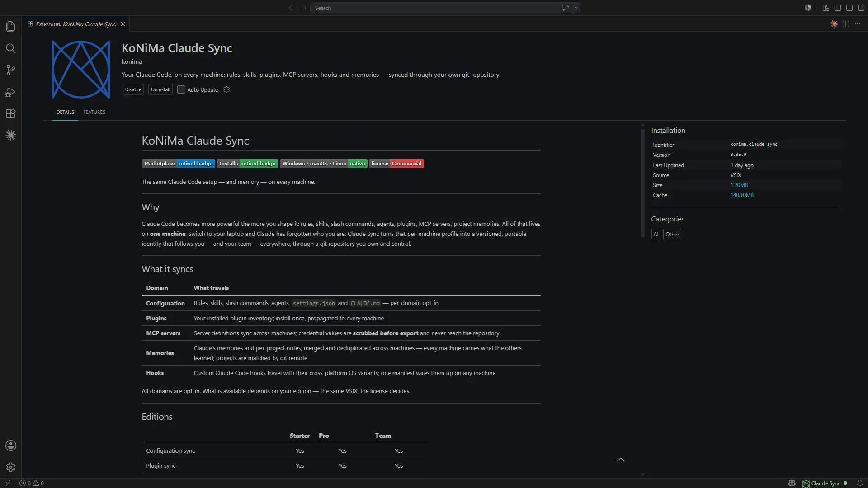Open the Copilot status icon

[792, 483]
